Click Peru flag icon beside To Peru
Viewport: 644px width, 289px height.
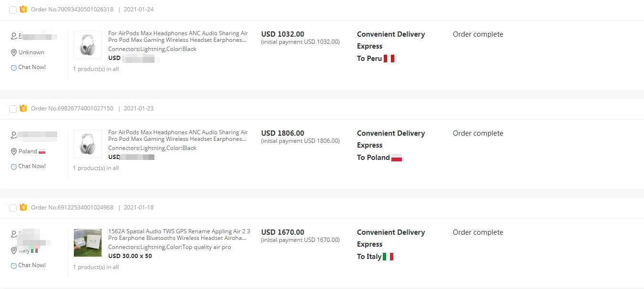(389, 59)
